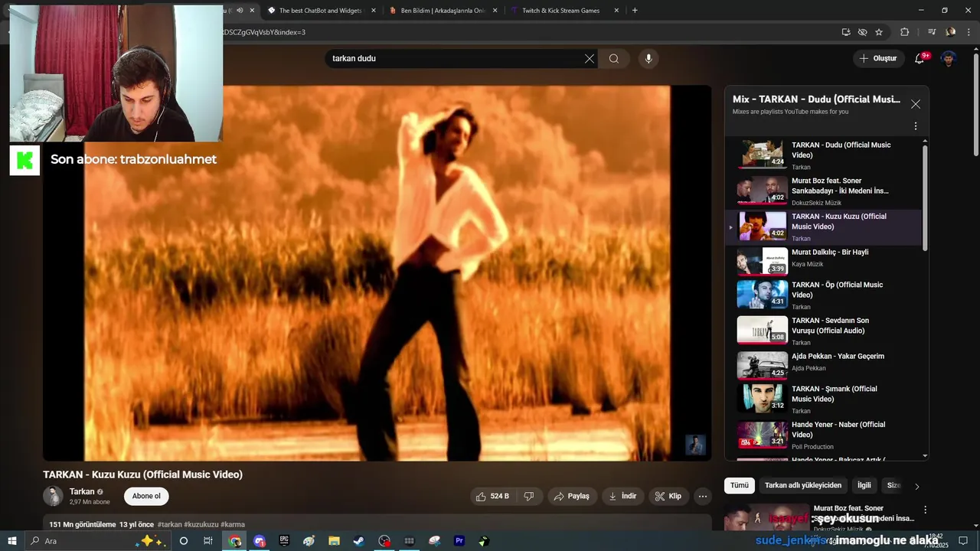Click the #kuzukuzu hashtag link

(x=201, y=525)
